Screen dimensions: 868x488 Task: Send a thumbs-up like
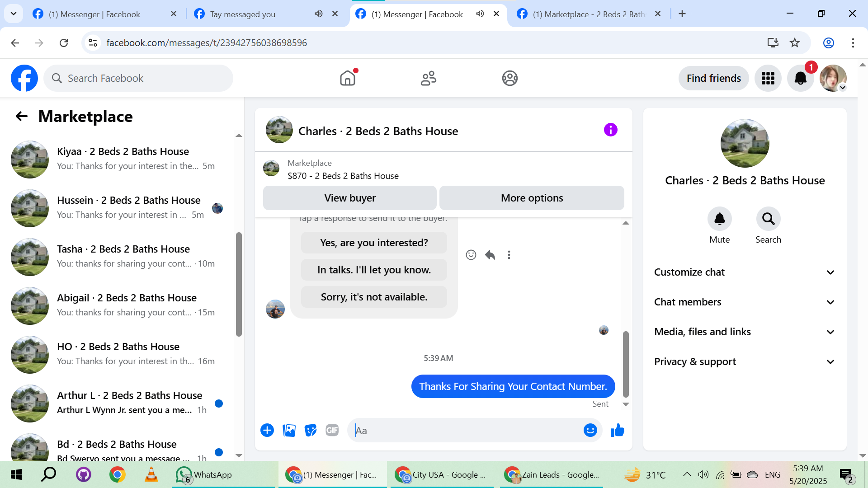617,430
